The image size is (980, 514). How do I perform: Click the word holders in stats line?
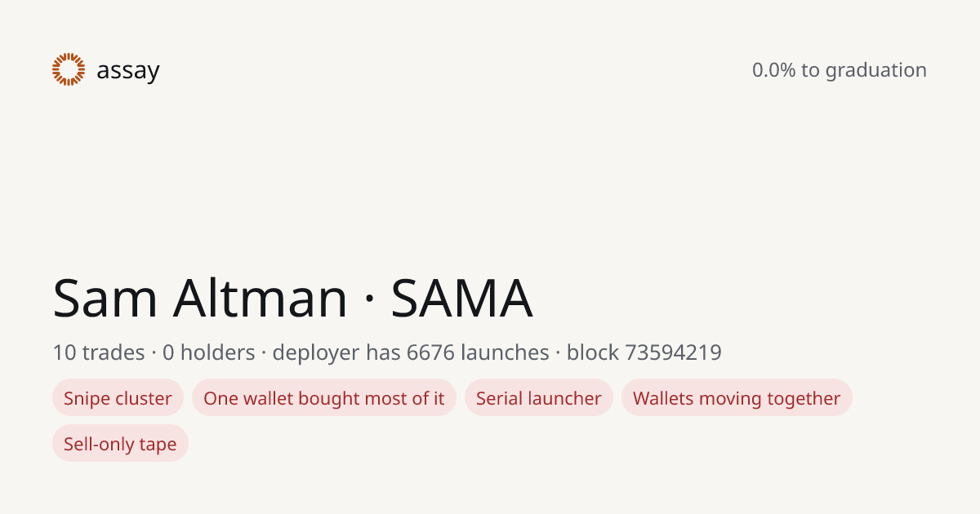(x=218, y=352)
